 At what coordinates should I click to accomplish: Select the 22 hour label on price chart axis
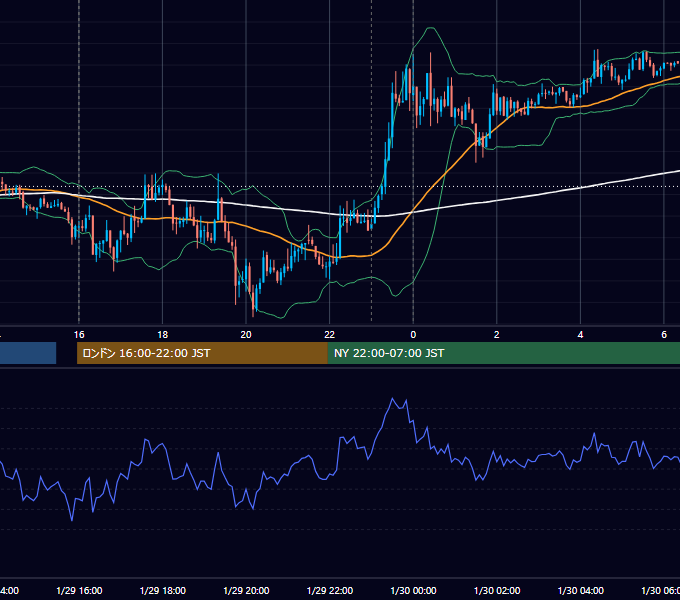330,335
